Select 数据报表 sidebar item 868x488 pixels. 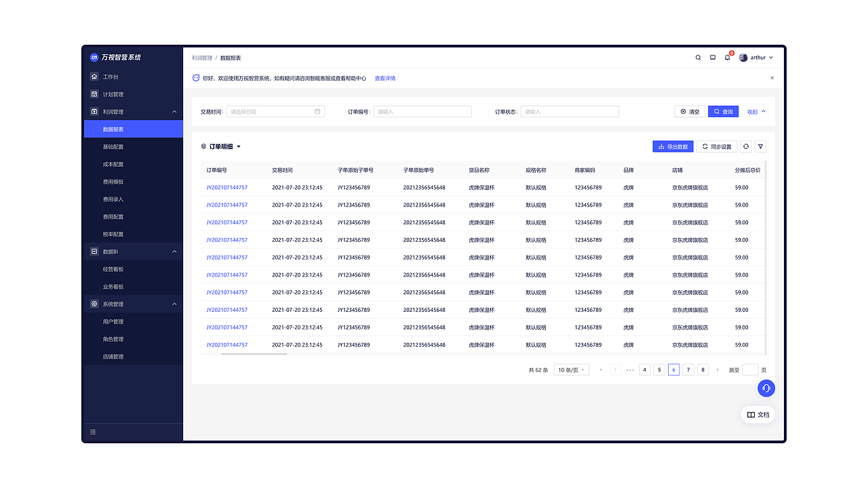tap(134, 129)
